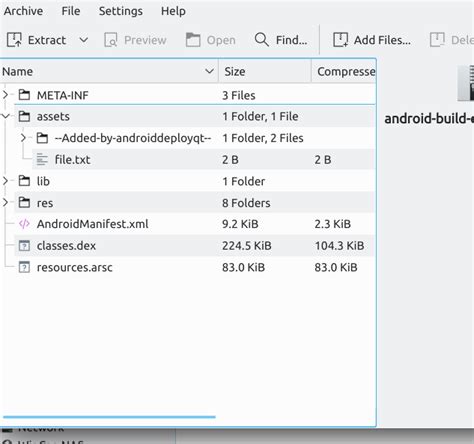Screen dimensions: 474x444
Task: Open the Settings menu
Action: (121, 11)
